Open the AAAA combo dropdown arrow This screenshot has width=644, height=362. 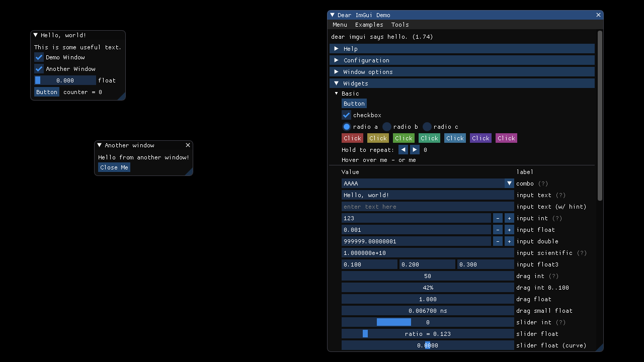509,184
